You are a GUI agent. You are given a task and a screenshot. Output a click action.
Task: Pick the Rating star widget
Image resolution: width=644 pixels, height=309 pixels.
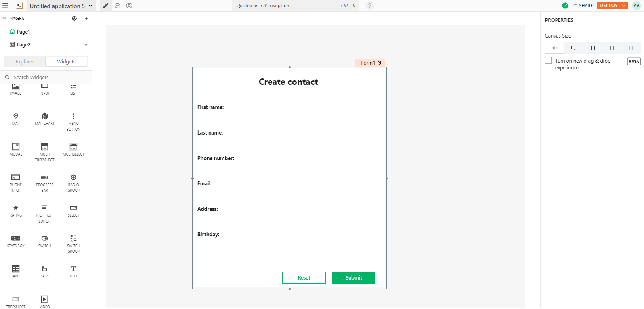click(16, 208)
